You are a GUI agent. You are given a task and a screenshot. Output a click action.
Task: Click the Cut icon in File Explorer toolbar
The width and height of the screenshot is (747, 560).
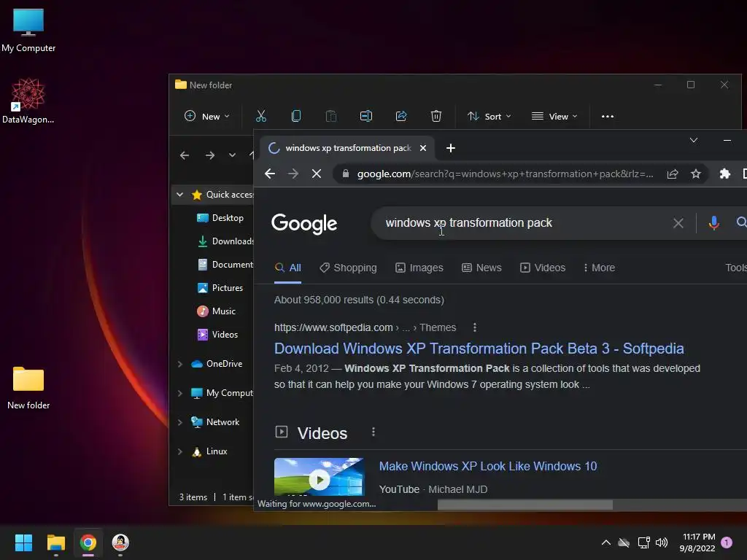click(x=261, y=116)
